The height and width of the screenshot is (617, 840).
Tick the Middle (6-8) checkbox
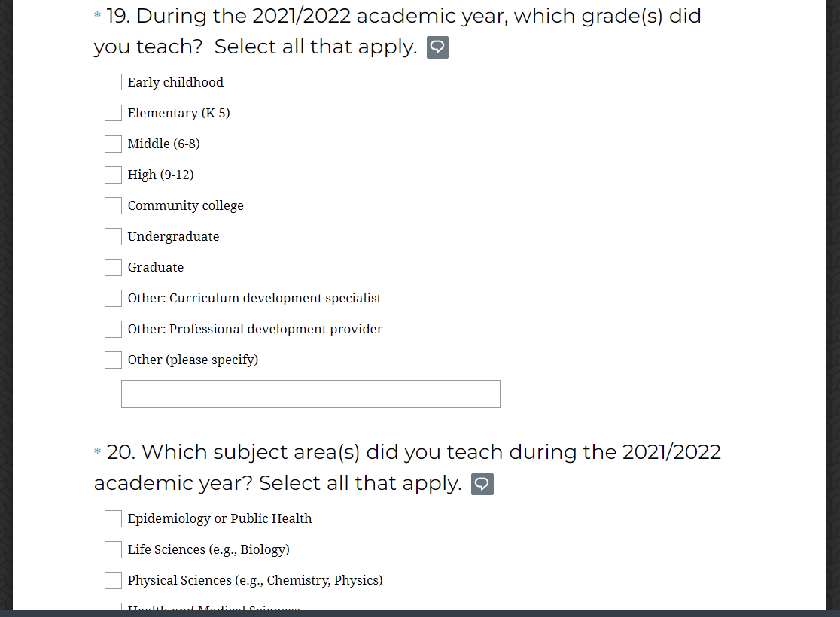click(113, 144)
